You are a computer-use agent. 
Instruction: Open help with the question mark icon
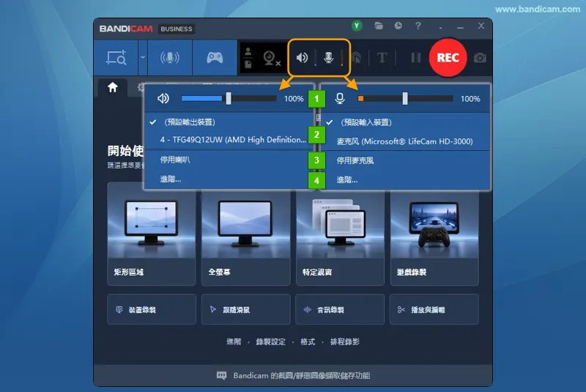point(418,26)
